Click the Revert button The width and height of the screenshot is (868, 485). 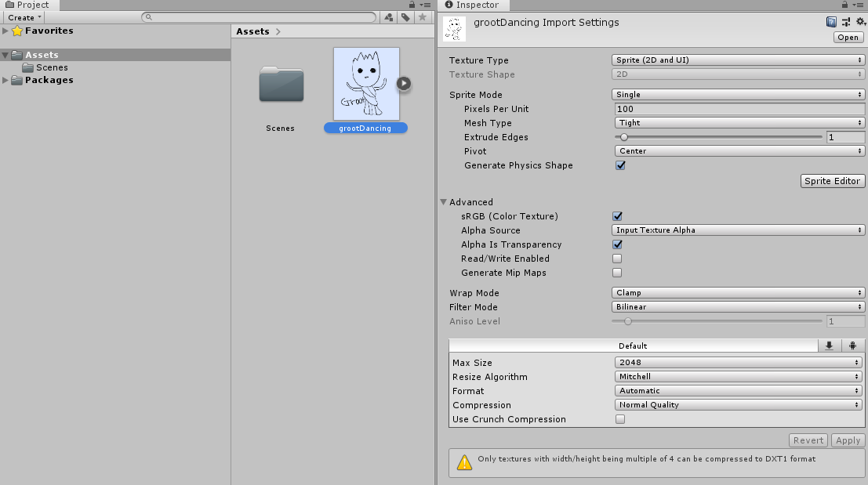click(x=808, y=440)
